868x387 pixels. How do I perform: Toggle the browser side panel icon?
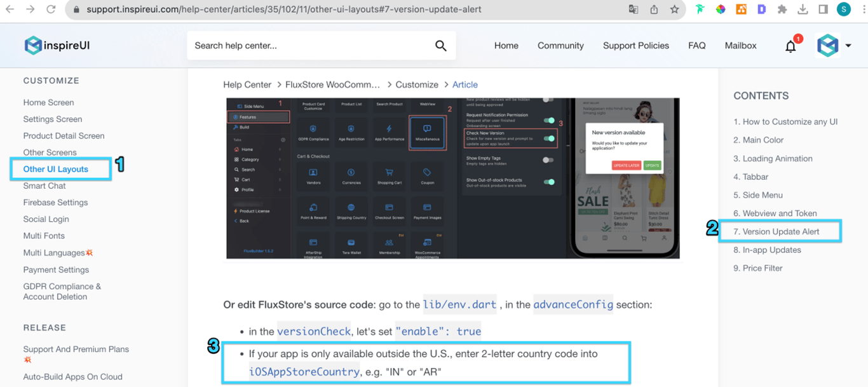pyautogui.click(x=823, y=10)
